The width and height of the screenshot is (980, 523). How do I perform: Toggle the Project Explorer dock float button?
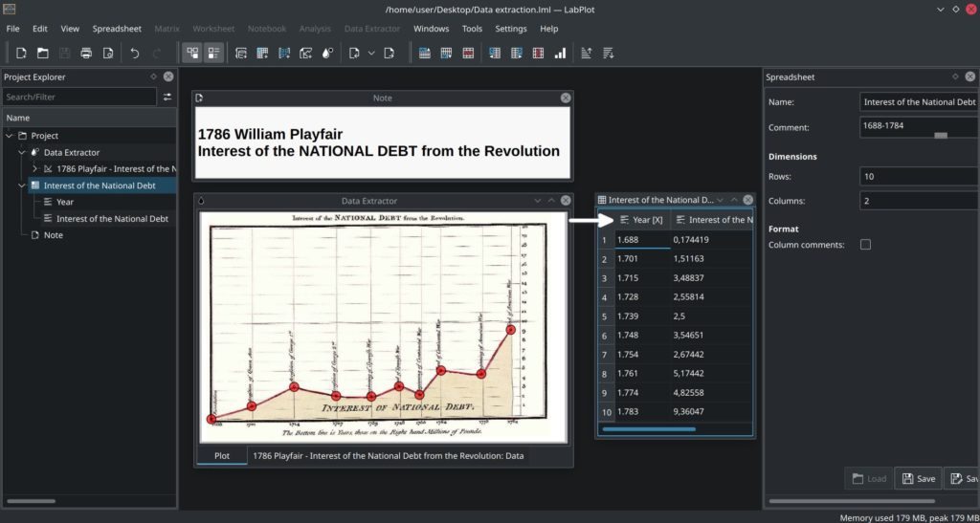[153, 76]
